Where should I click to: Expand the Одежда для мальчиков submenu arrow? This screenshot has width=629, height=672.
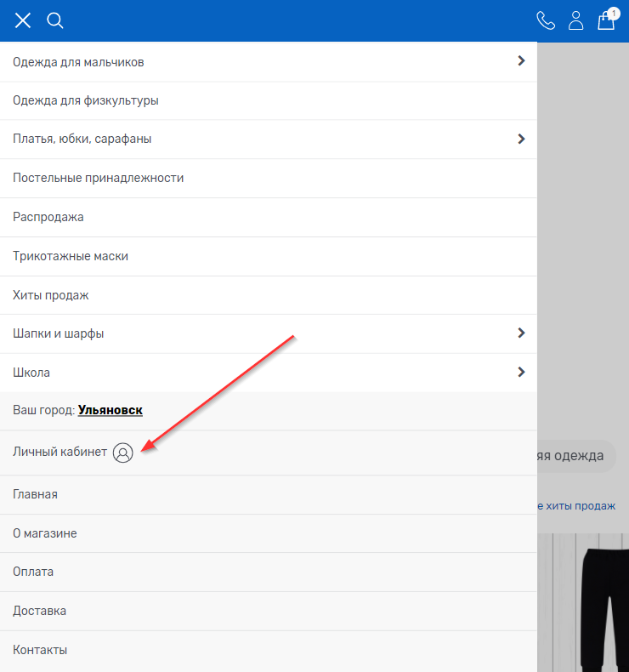pyautogui.click(x=521, y=61)
